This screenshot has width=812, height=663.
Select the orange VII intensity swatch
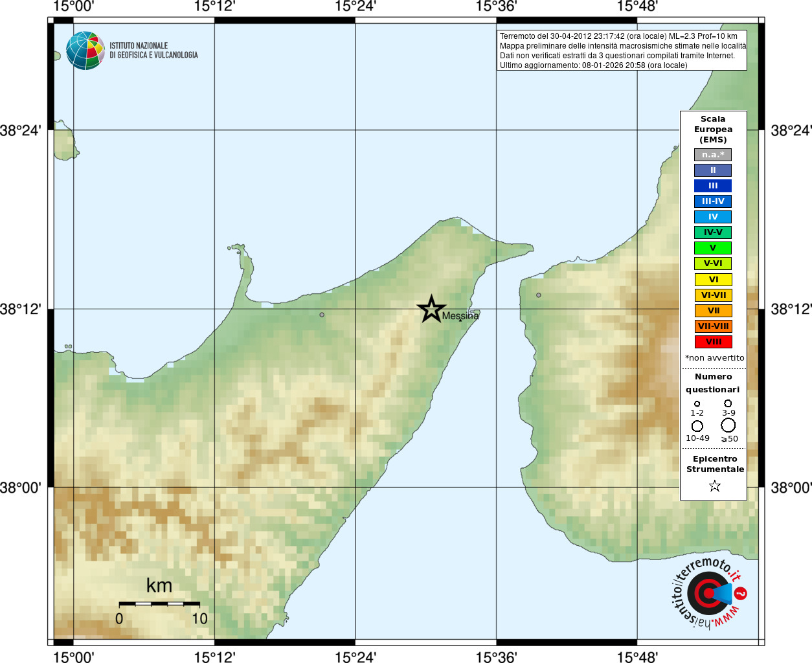(x=713, y=311)
